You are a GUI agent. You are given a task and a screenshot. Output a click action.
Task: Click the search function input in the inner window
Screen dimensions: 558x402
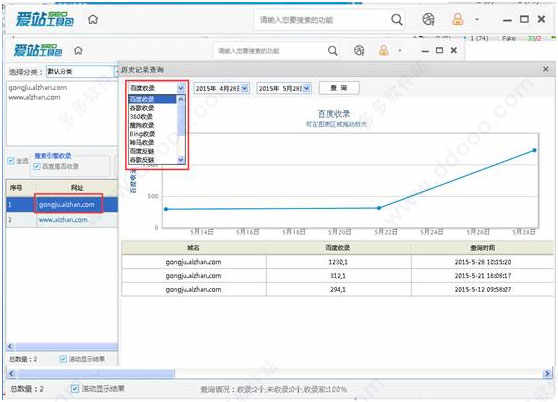coord(270,51)
